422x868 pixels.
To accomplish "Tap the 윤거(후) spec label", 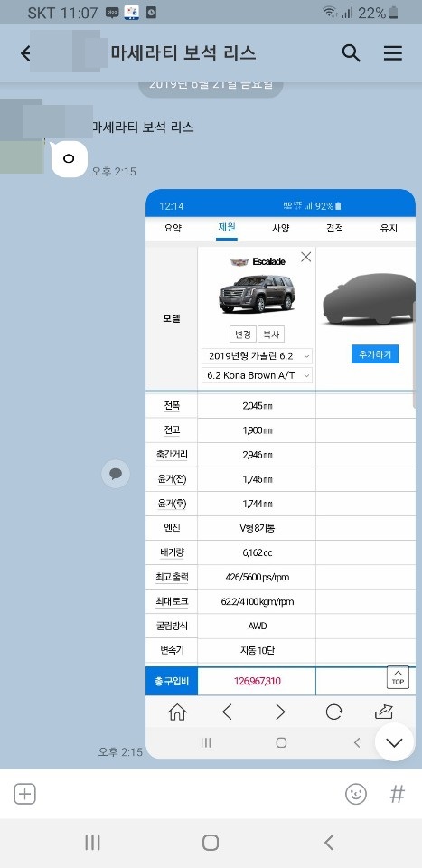I will pyautogui.click(x=172, y=504).
